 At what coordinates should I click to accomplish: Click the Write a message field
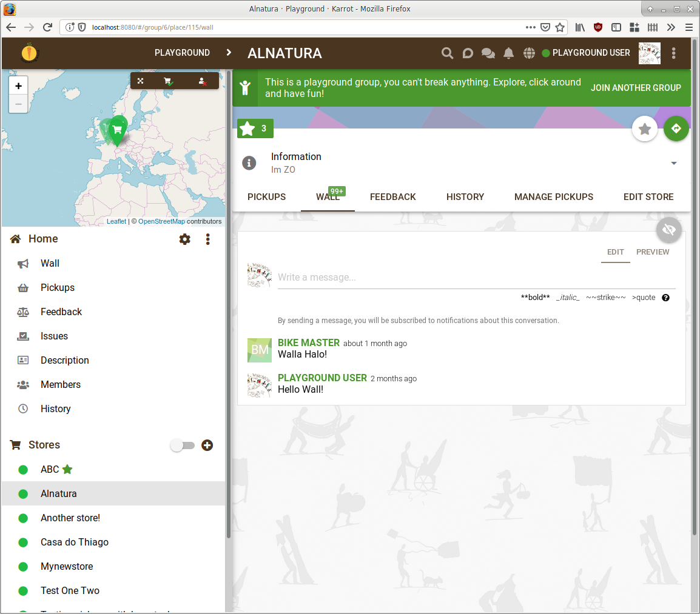[x=476, y=278]
